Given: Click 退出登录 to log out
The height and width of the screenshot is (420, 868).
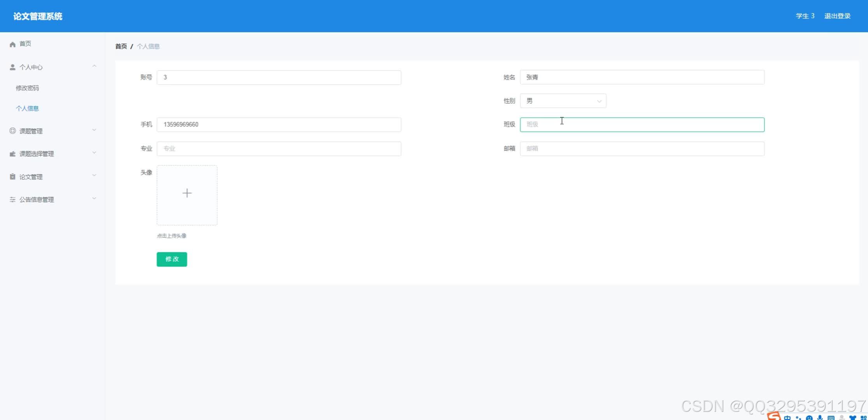Looking at the screenshot, I should click(837, 16).
